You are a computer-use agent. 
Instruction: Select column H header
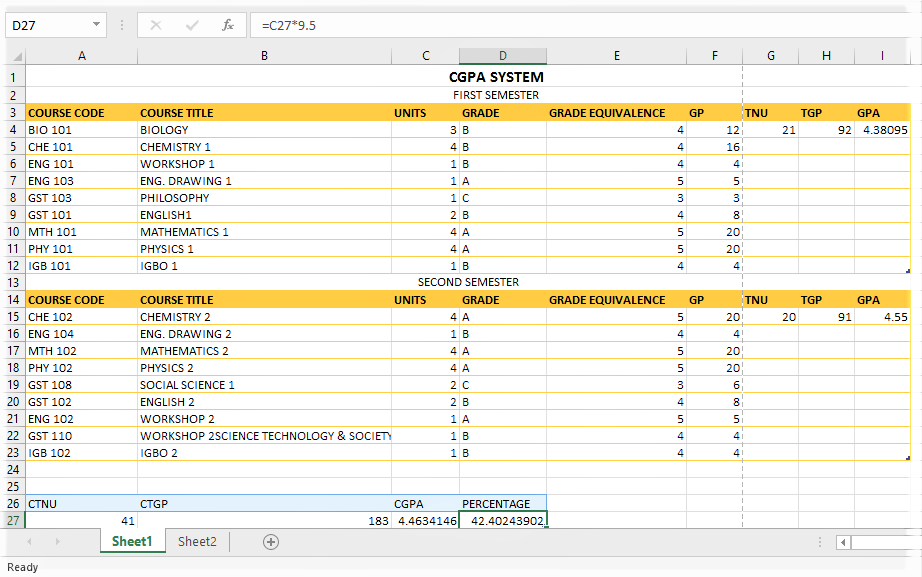coord(826,56)
